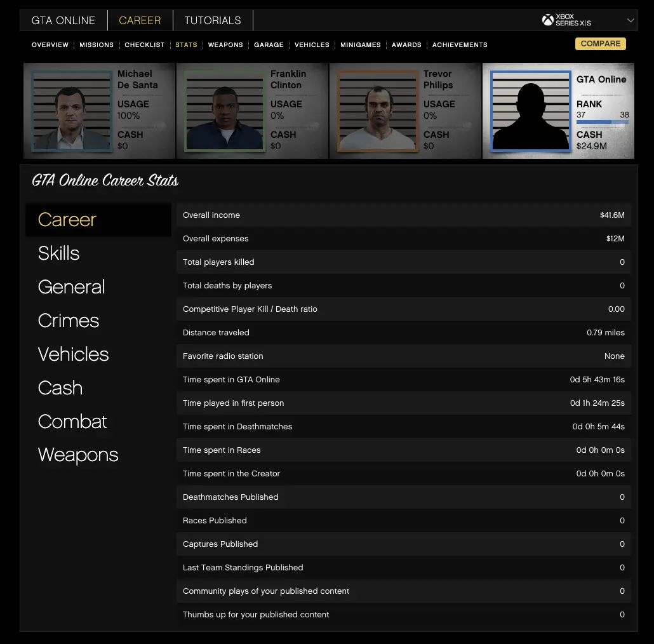Open VEHICLES sub-navigation item
The height and width of the screenshot is (644, 654).
coord(312,44)
